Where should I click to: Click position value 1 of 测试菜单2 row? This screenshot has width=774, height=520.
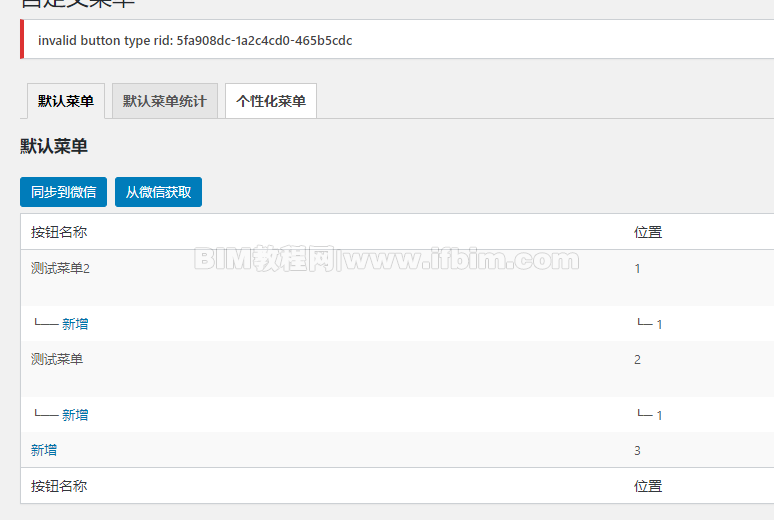(x=637, y=269)
